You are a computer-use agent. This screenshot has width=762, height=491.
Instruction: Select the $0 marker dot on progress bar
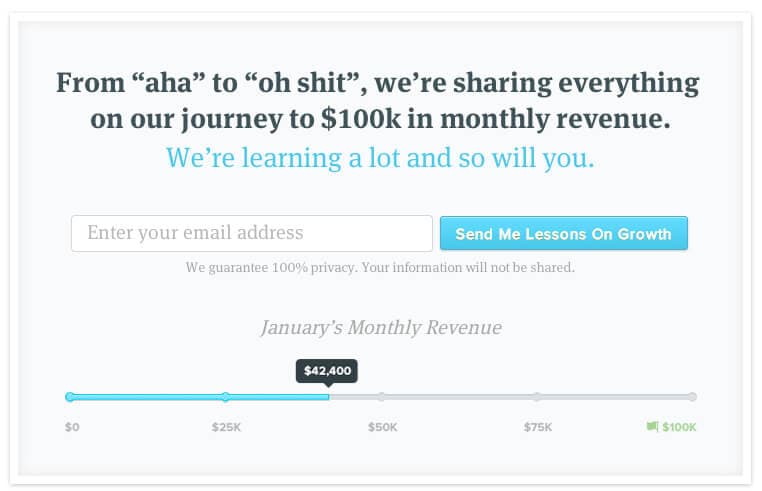pyautogui.click(x=70, y=397)
